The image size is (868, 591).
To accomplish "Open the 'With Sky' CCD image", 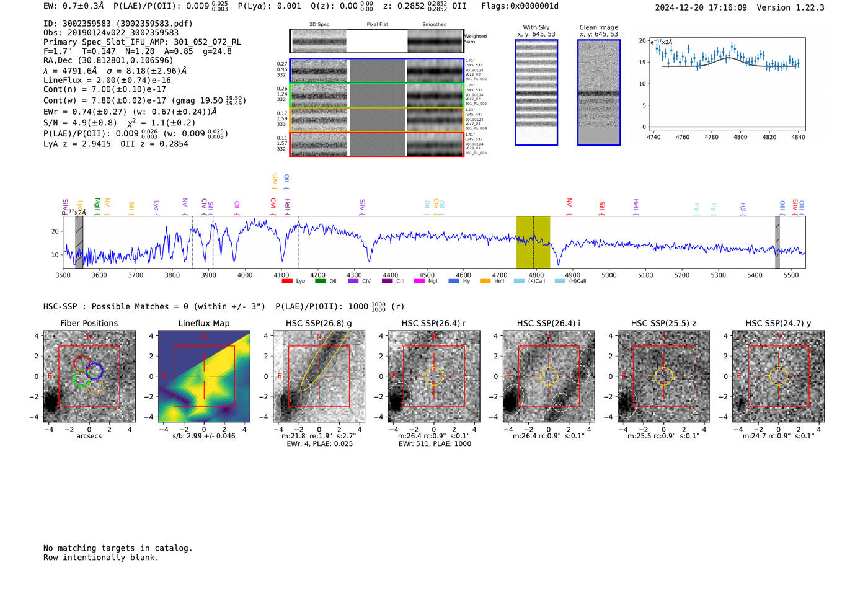I will coord(536,92).
